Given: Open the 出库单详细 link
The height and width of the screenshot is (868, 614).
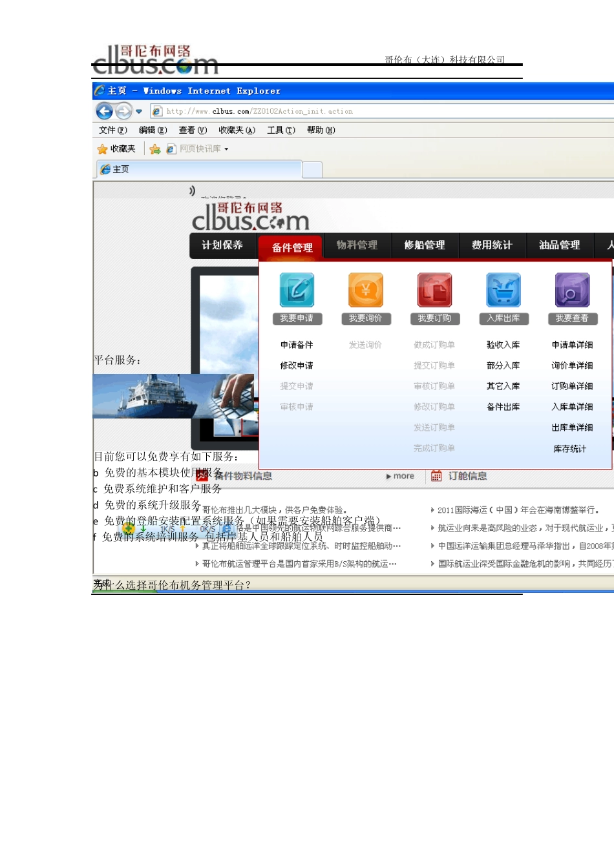Looking at the screenshot, I should pyautogui.click(x=573, y=428).
